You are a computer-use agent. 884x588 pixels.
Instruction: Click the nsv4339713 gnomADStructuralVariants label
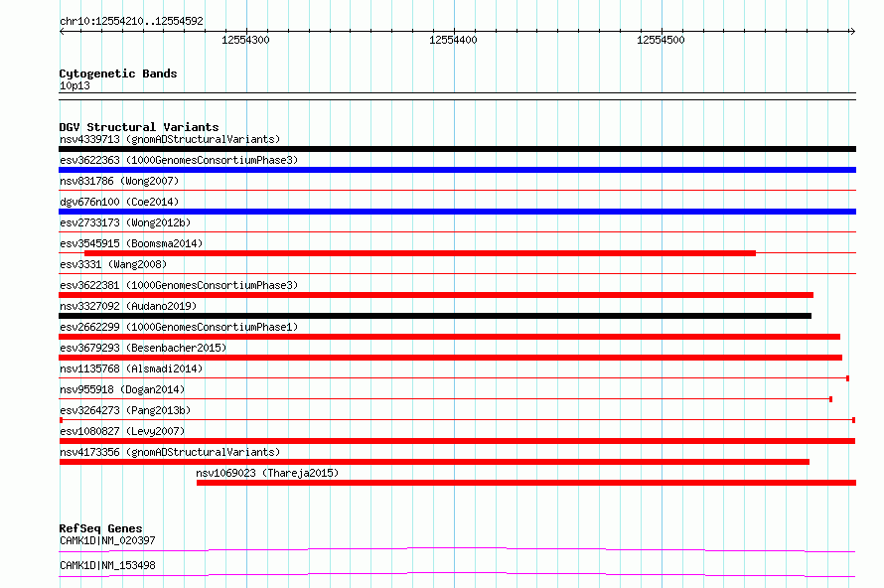pos(170,139)
